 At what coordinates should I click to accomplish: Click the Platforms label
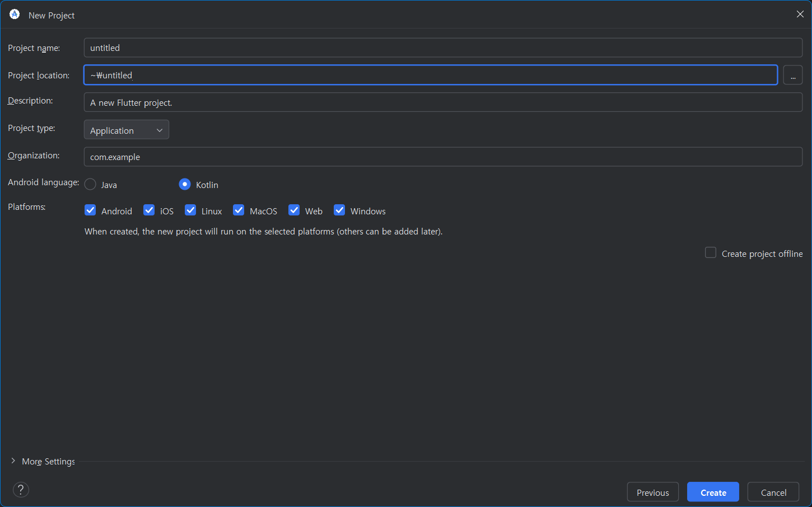(x=27, y=207)
